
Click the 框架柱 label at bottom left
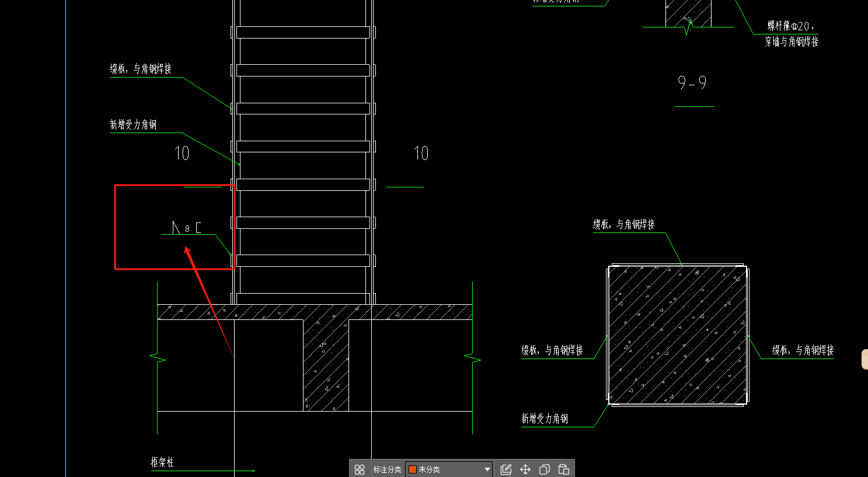pyautogui.click(x=162, y=462)
